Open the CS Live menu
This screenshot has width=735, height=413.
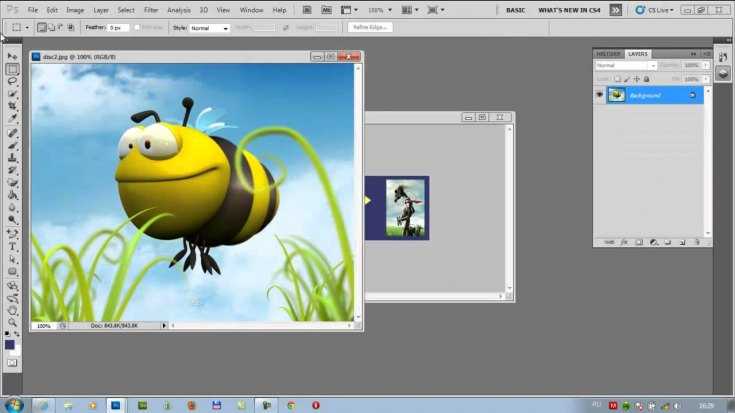point(655,10)
